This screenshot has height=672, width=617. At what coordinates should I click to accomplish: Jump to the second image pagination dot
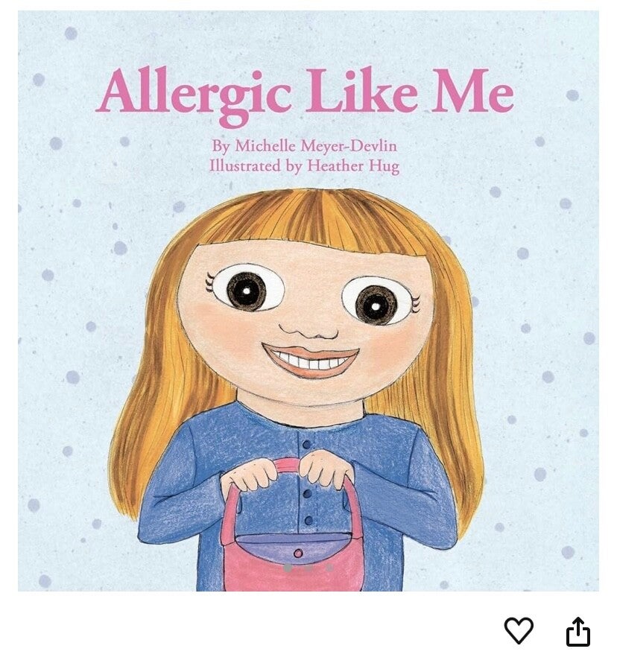[x=308, y=568]
